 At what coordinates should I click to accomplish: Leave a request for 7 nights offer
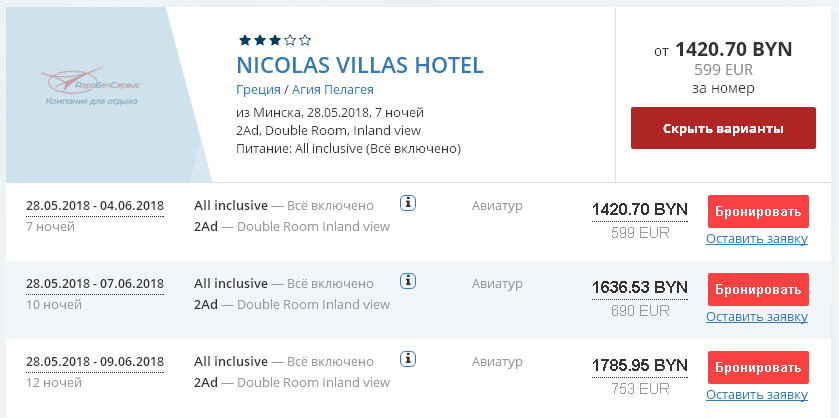[x=757, y=239]
